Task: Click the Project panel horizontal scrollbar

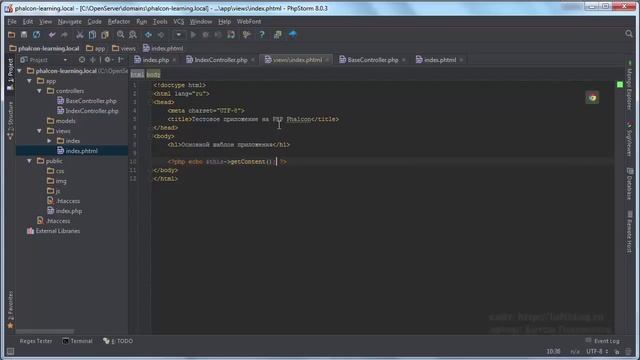Action: [x=44, y=331]
